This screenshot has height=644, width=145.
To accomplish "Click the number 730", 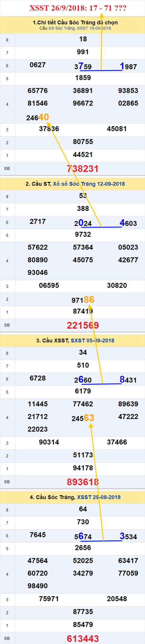I will click(x=83, y=522).
